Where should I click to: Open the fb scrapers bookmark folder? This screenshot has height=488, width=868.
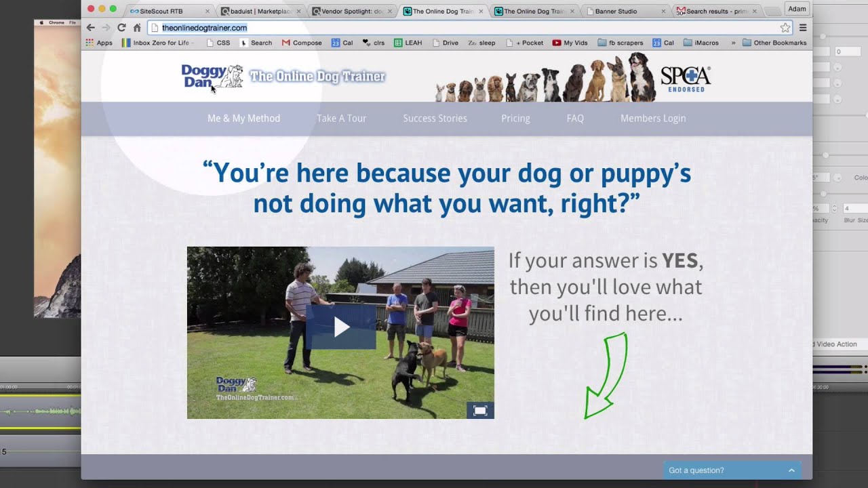click(620, 43)
